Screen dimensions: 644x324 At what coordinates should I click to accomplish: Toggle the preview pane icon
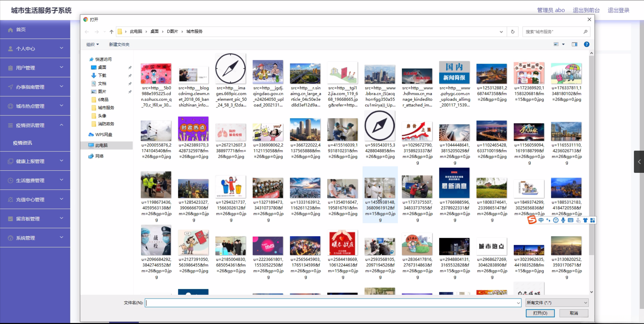coord(574,44)
